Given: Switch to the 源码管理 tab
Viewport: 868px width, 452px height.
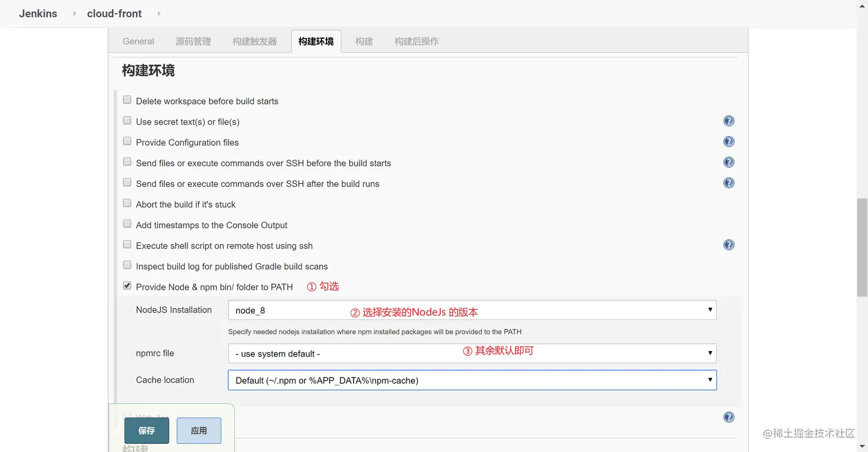Looking at the screenshot, I should (x=193, y=41).
